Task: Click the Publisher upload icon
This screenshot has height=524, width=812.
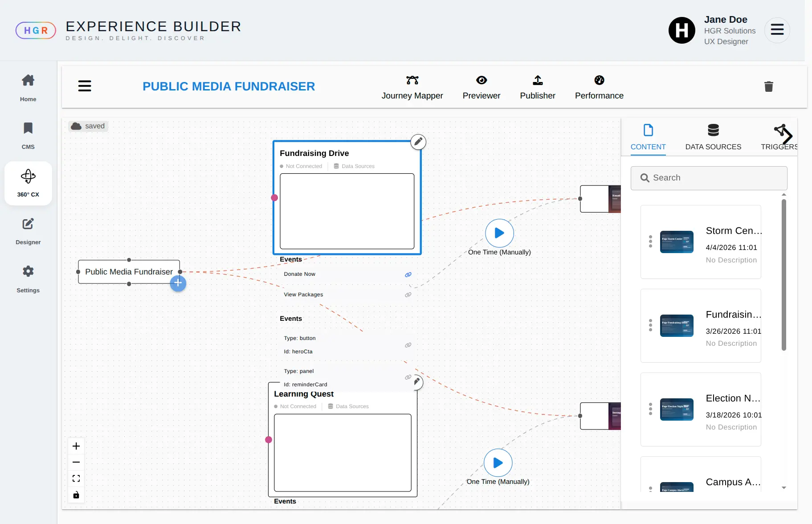Action: pos(537,80)
